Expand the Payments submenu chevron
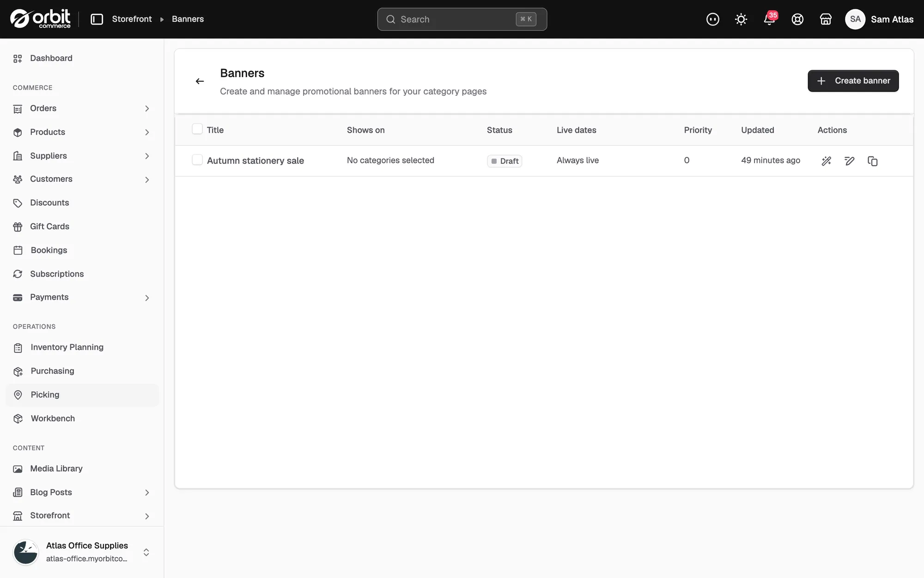The height and width of the screenshot is (578, 924). coord(147,298)
